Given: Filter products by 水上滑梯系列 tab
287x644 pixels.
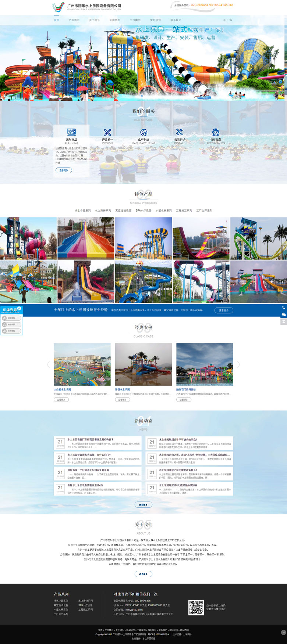Looking at the screenshot, I should click(x=103, y=211).
